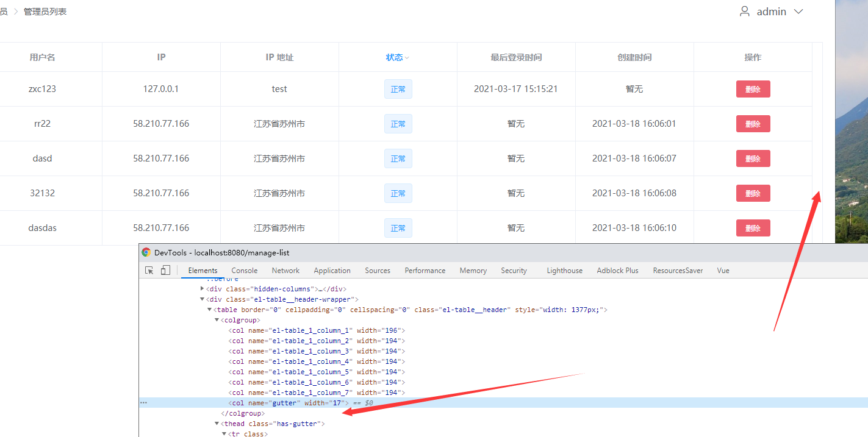This screenshot has height=437, width=868.
Task: Collapse the thead has-gutter node
Action: 217,424
